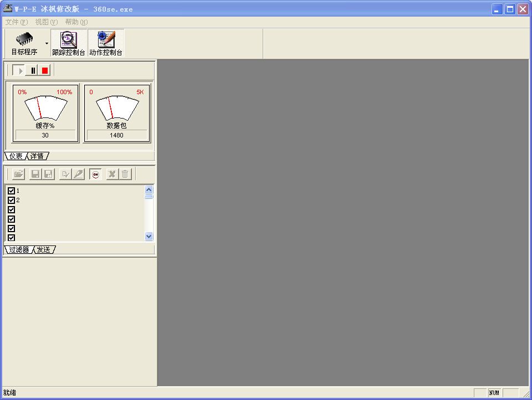The width and height of the screenshot is (532, 400).
Task: Switch to the 详情 tab
Action: [x=37, y=156]
